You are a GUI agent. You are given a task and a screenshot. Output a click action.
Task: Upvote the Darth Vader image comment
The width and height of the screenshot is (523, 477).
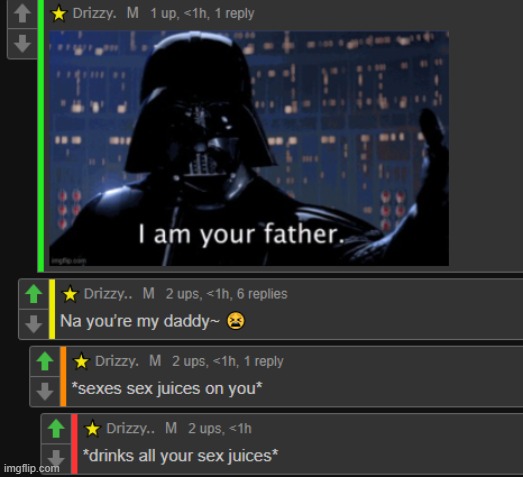click(22, 13)
